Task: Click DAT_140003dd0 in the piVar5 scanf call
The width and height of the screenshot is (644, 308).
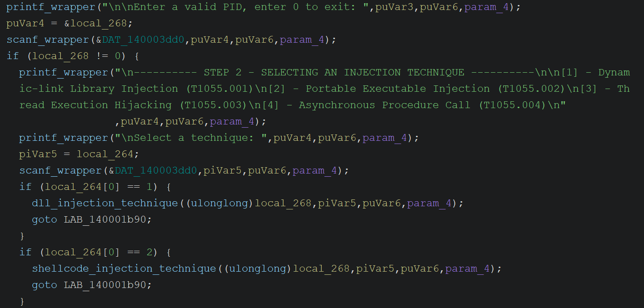Action: point(155,170)
